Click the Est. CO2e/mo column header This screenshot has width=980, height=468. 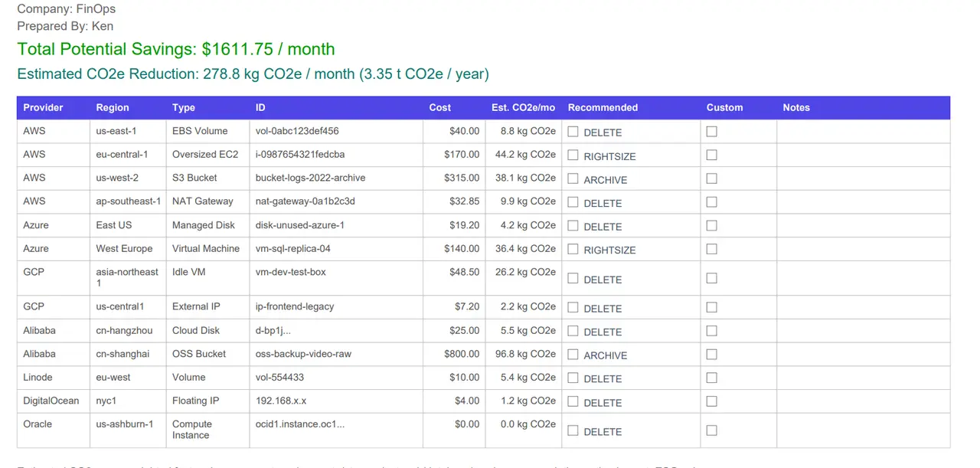pos(524,107)
